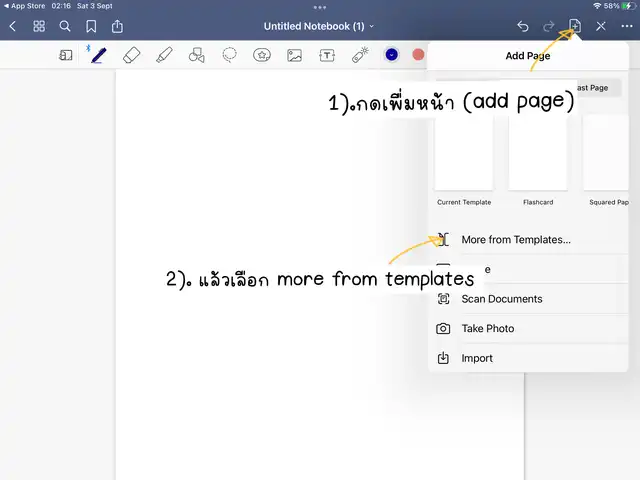Open the share and export menu
The image size is (640, 480).
[118, 26]
